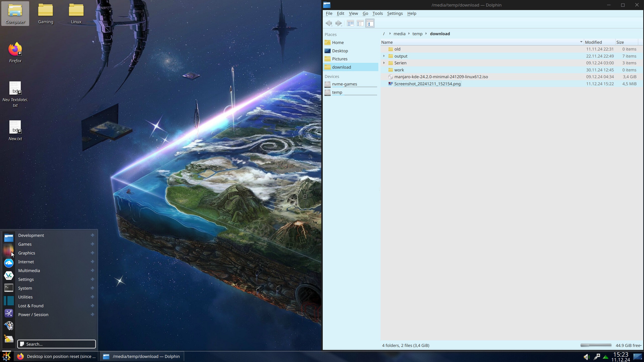Launch the film reel multimedia favorite

(x=9, y=326)
